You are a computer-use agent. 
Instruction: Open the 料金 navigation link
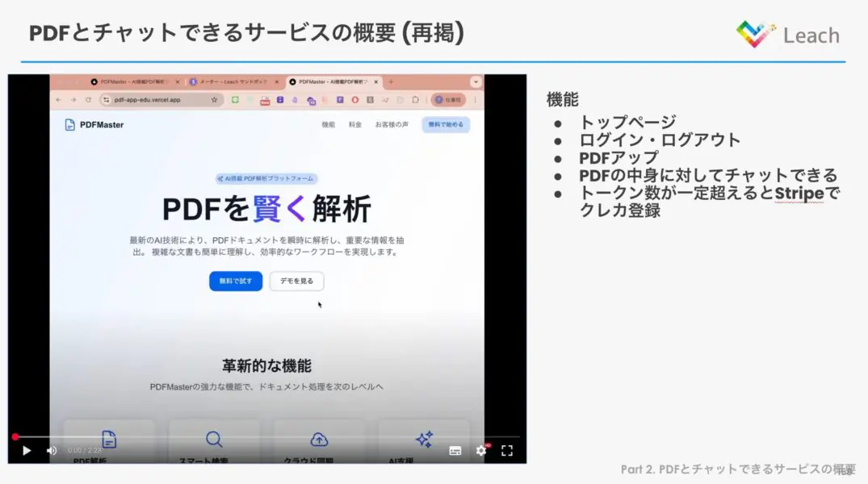(x=354, y=124)
